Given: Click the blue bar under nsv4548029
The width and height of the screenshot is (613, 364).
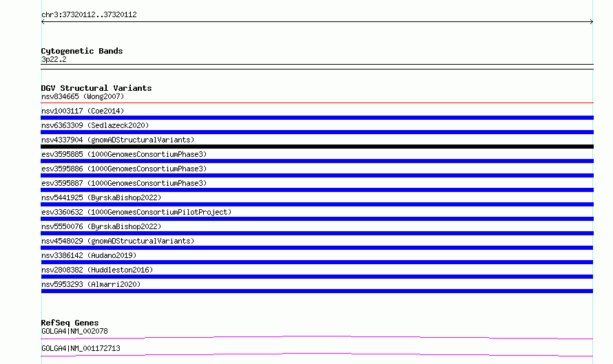Looking at the screenshot, I should coord(317,248).
